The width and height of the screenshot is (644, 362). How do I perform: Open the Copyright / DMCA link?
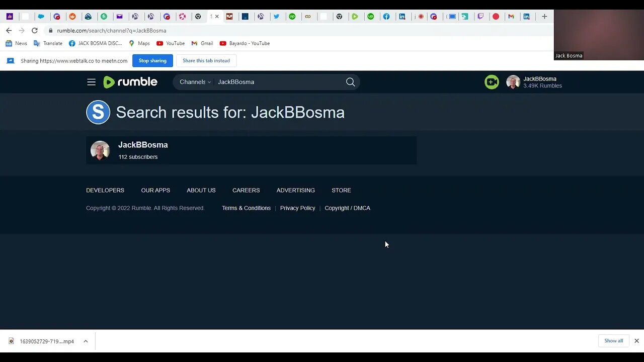coord(347,208)
